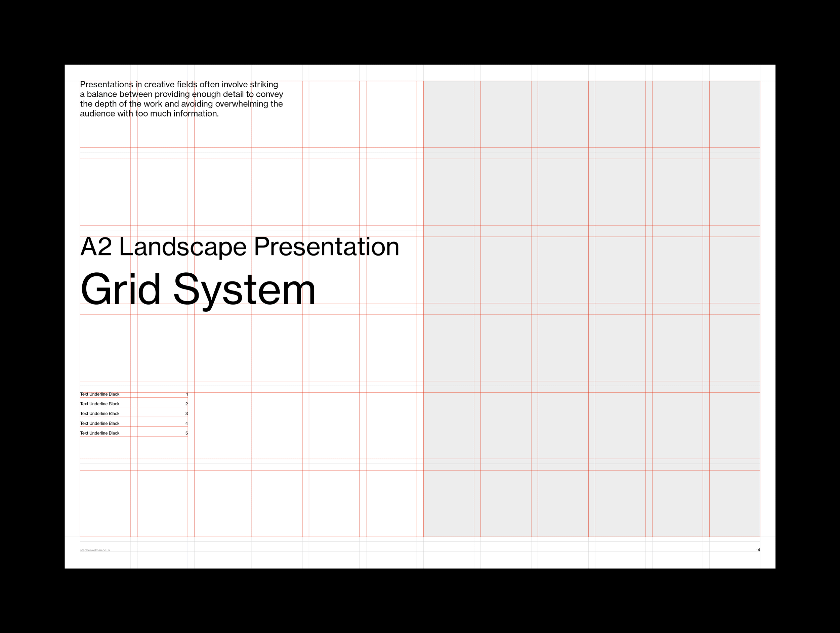The image size is (840, 633).
Task: Click list number 1 at row end
Action: pos(187,394)
